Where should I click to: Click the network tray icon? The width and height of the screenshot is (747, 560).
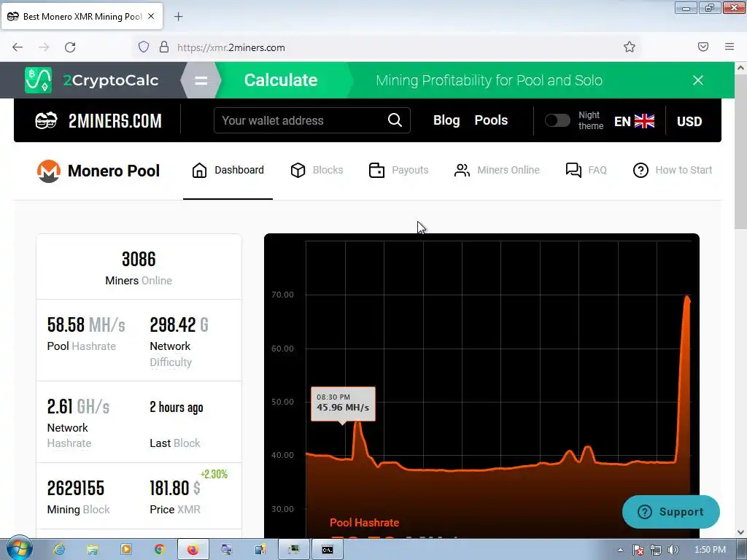[x=656, y=550]
